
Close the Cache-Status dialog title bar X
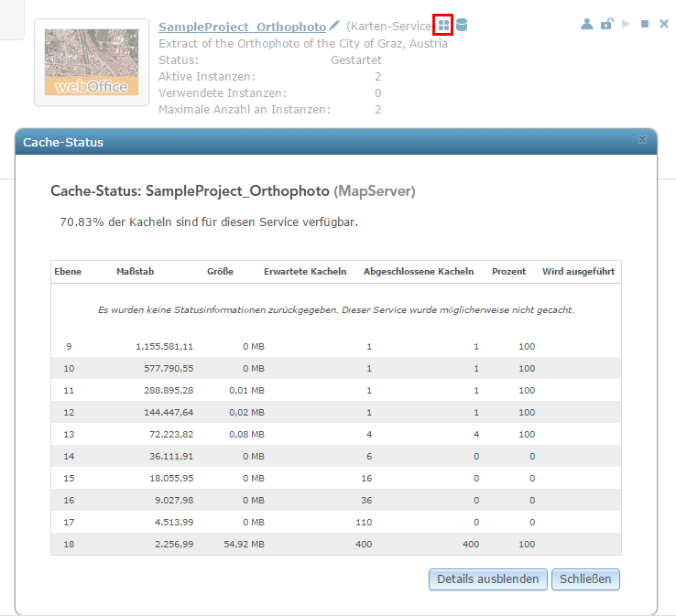tap(642, 139)
